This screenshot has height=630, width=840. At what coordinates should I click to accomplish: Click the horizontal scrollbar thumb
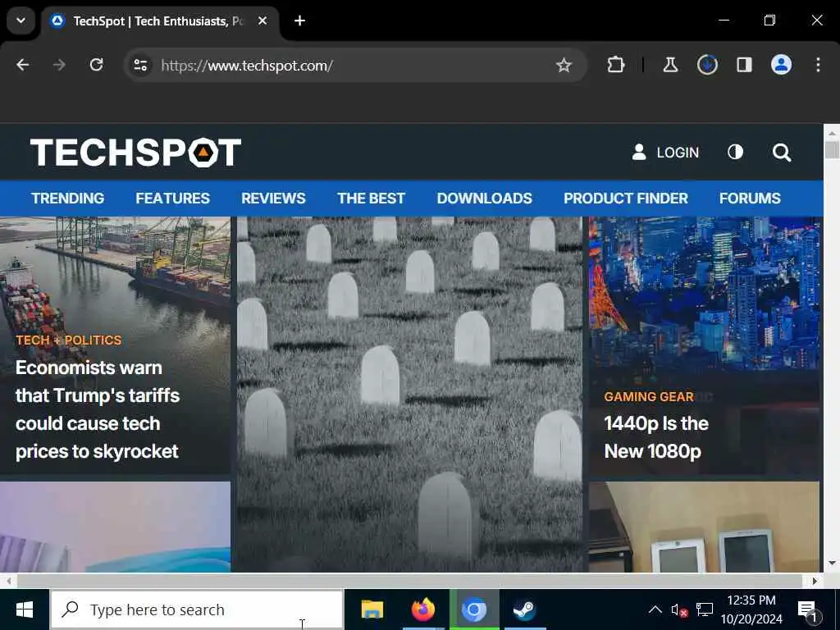click(409, 581)
